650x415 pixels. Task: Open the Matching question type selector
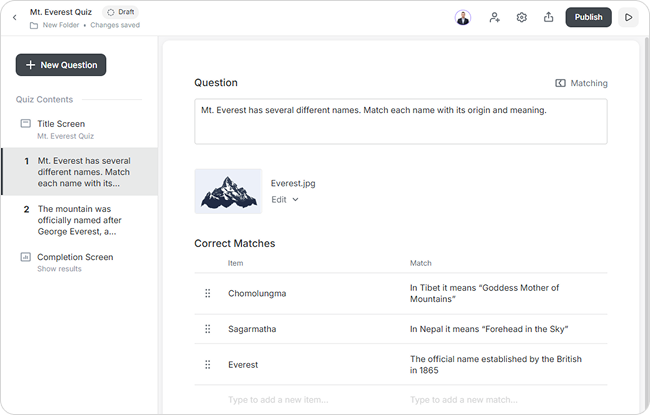click(581, 83)
